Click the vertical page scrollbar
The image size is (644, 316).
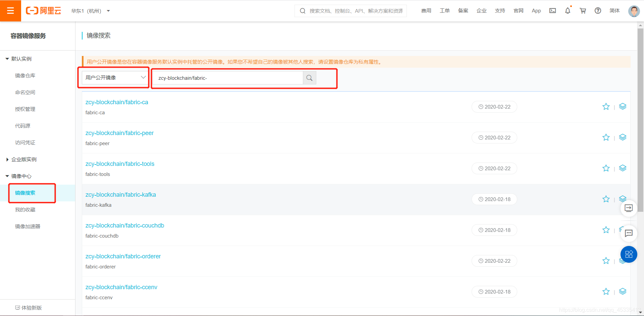point(641,120)
